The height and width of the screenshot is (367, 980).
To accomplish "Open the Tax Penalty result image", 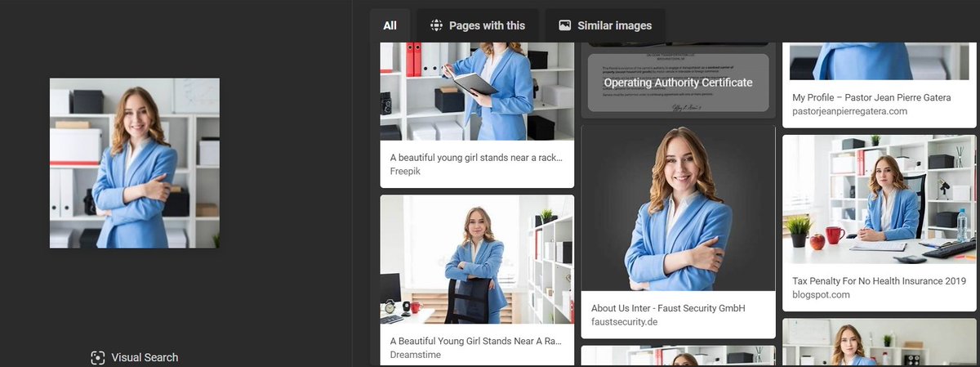I will coord(880,199).
